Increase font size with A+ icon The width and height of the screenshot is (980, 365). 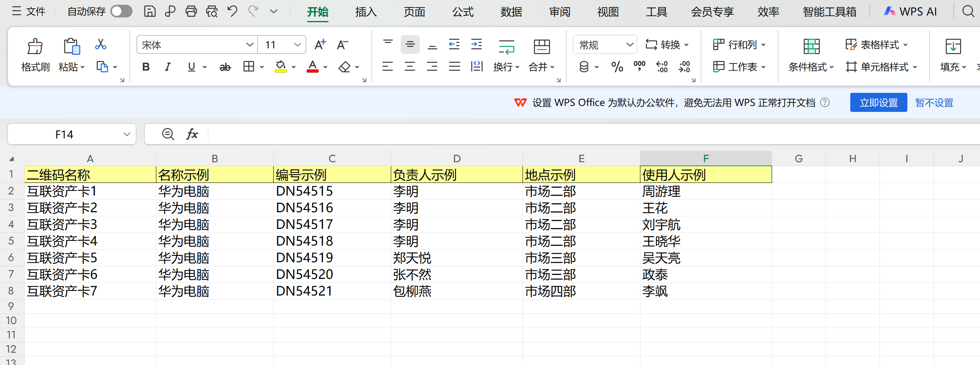(x=320, y=44)
